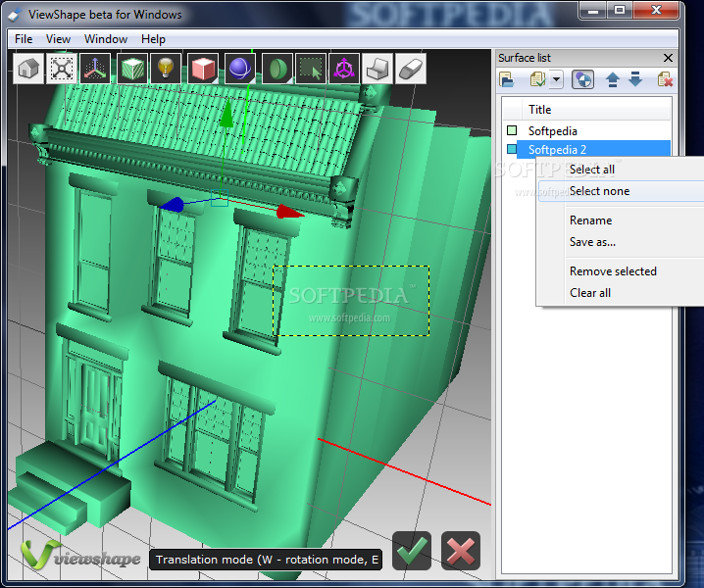This screenshot has height=588, width=704.
Task: Click the Translation mode hint label
Action: pos(266,560)
